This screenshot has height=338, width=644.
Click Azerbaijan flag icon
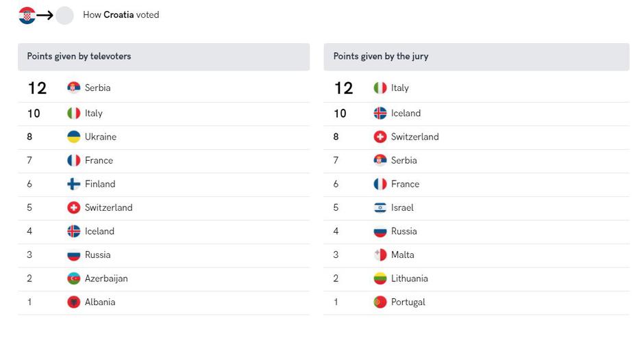tap(74, 278)
